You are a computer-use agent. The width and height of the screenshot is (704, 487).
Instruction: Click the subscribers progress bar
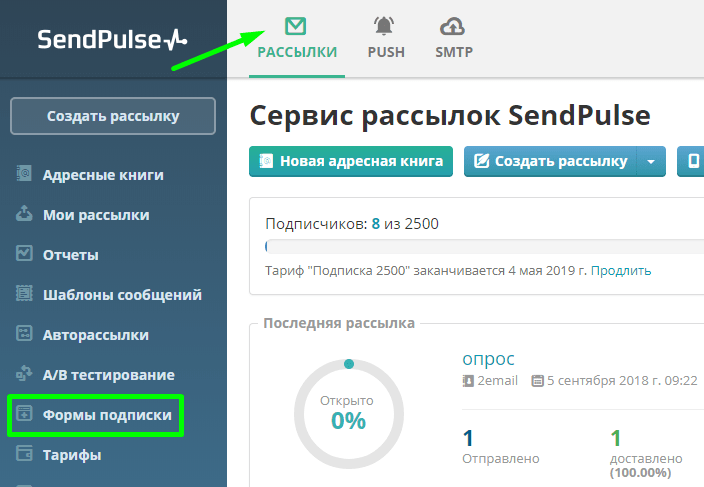pyautogui.click(x=484, y=246)
